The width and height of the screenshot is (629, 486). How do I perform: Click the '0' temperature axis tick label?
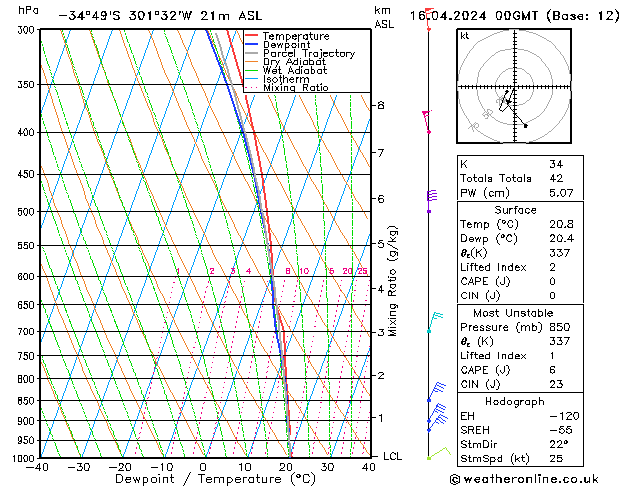[203, 467]
